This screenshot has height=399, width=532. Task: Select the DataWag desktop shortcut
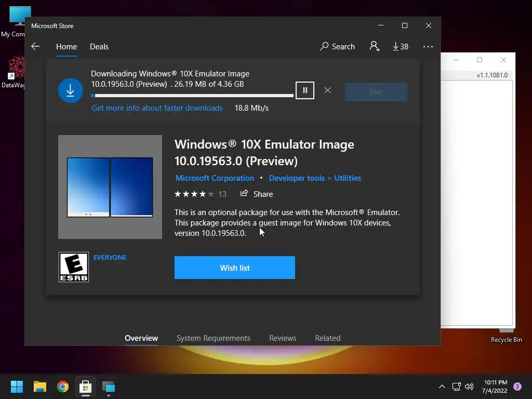coord(12,72)
